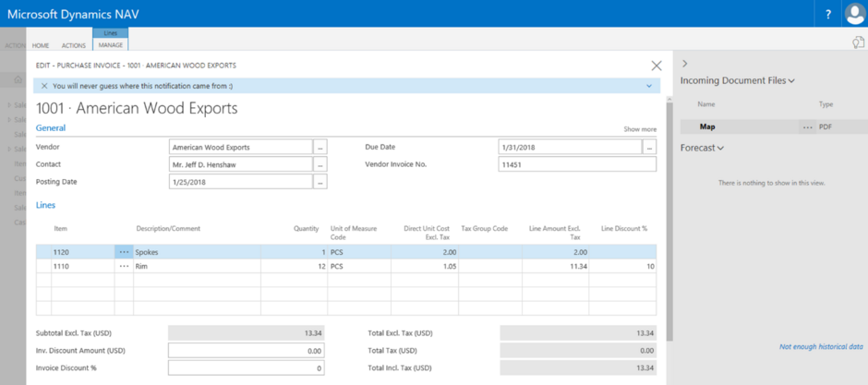This screenshot has width=868, height=385.
Task: Edit the Inv. Discount Amount field
Action: (x=247, y=351)
